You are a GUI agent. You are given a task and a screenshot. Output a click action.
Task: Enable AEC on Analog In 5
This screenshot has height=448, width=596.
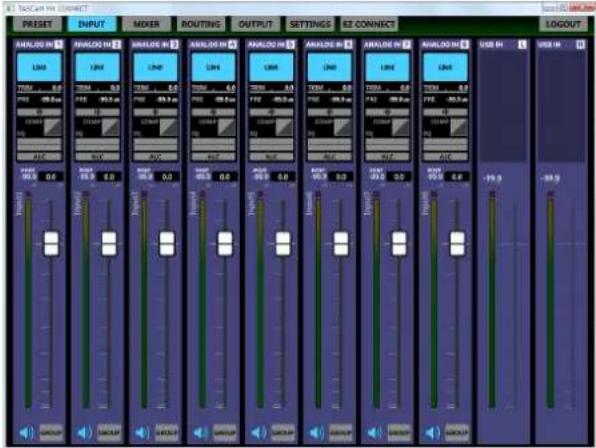click(271, 157)
